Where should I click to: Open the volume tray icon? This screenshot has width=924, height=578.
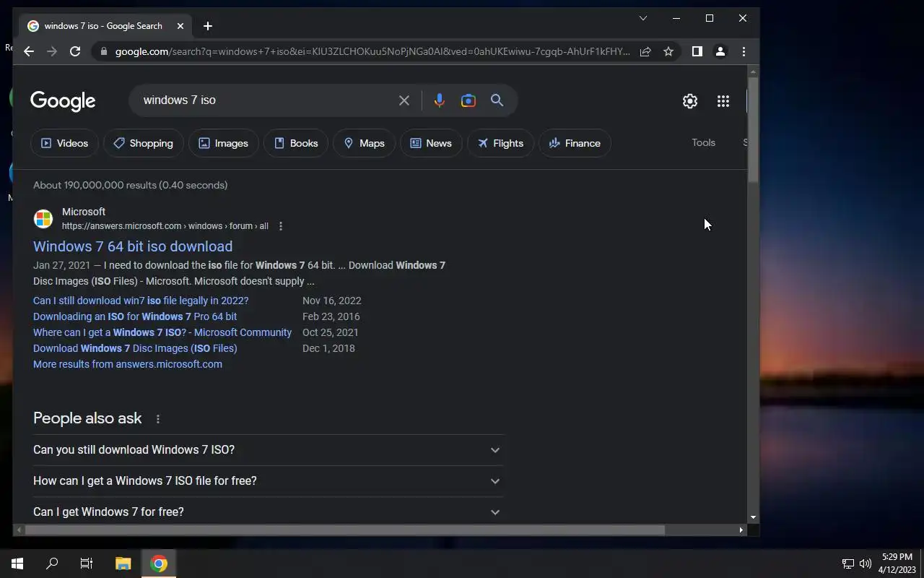tap(866, 564)
